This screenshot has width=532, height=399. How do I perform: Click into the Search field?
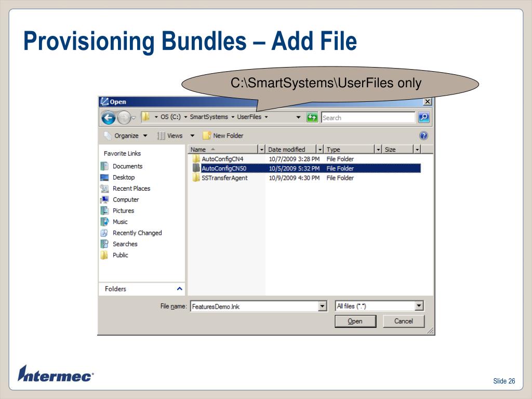click(368, 117)
